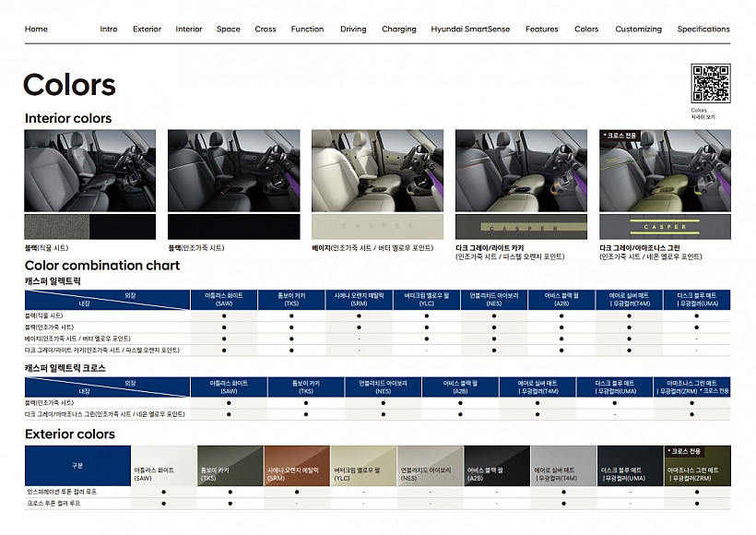Viewport: 756px width, 535px height.
Task: Click the 블랙(직물 시트) row label in chart
Action: click(x=44, y=315)
